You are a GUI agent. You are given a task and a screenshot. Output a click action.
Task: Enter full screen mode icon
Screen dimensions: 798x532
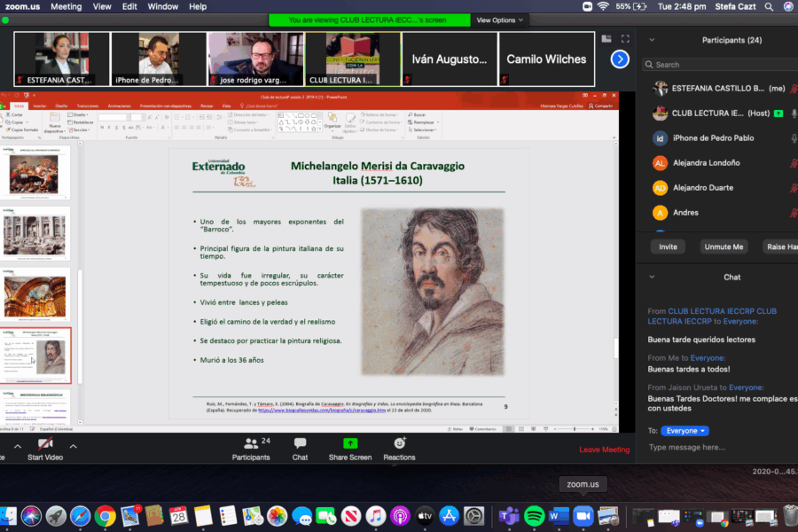pyautogui.click(x=626, y=39)
